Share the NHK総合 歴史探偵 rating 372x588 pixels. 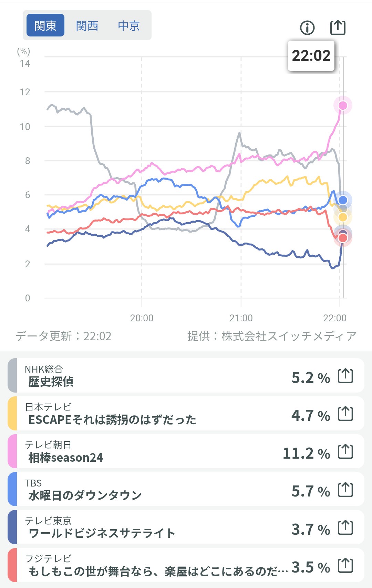(x=345, y=376)
